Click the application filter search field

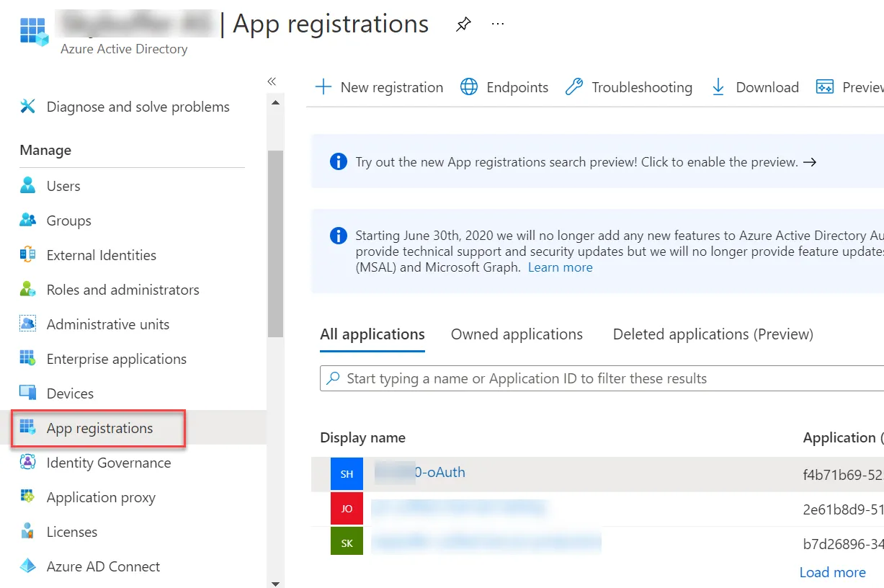pyautogui.click(x=602, y=378)
